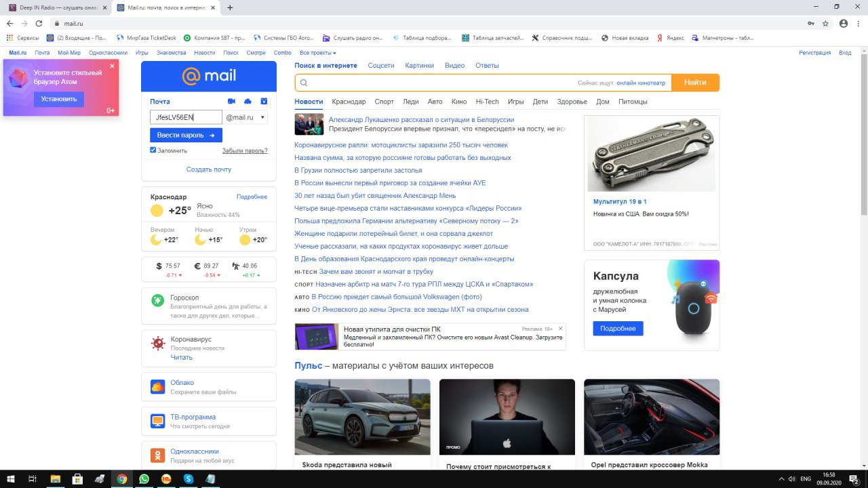Screen dimensions: 868x488
Task: Select the Краснодар news tab
Action: (x=349, y=102)
